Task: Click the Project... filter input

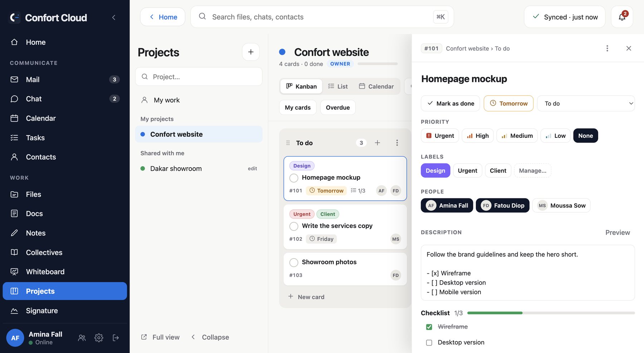Action: (x=199, y=77)
